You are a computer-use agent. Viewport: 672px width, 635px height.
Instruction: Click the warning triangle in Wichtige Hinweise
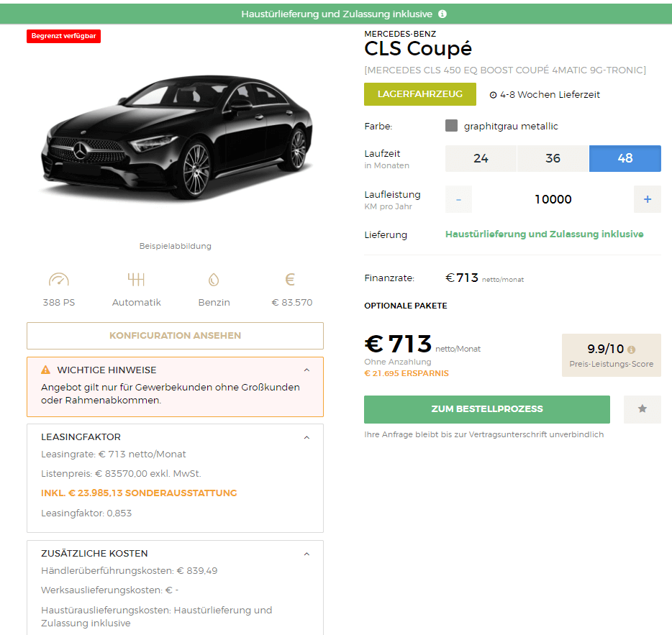pyautogui.click(x=45, y=370)
